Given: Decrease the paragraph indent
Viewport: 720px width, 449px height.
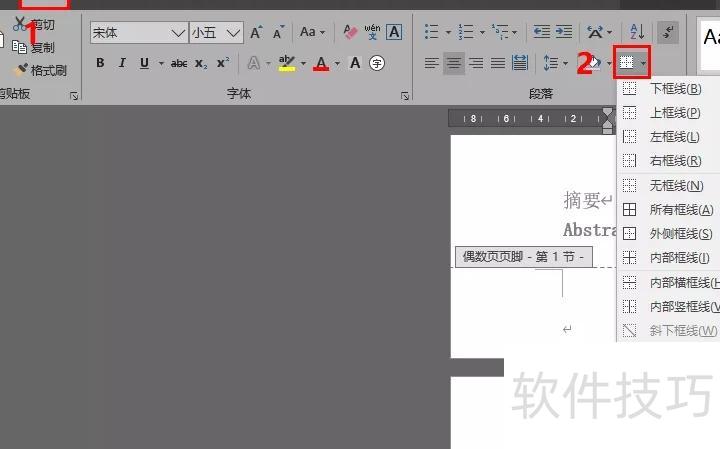Looking at the screenshot, I should [542, 32].
